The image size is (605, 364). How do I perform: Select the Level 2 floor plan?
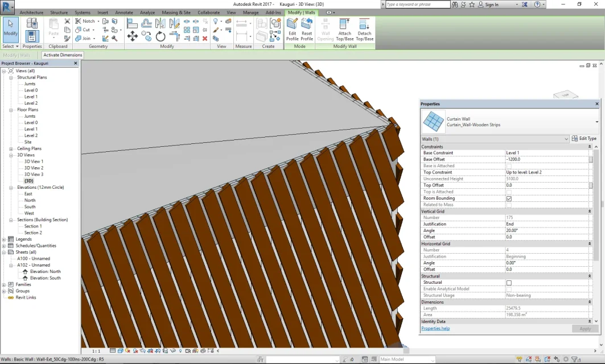click(31, 136)
